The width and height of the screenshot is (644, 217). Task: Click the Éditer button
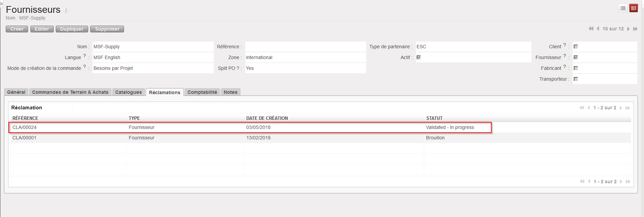tap(42, 29)
